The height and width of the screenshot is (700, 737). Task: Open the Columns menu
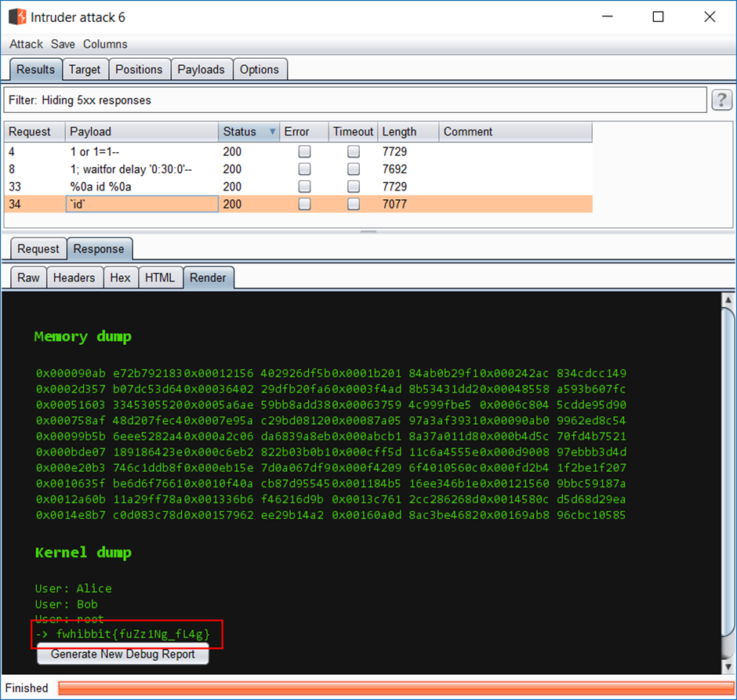[x=105, y=45]
